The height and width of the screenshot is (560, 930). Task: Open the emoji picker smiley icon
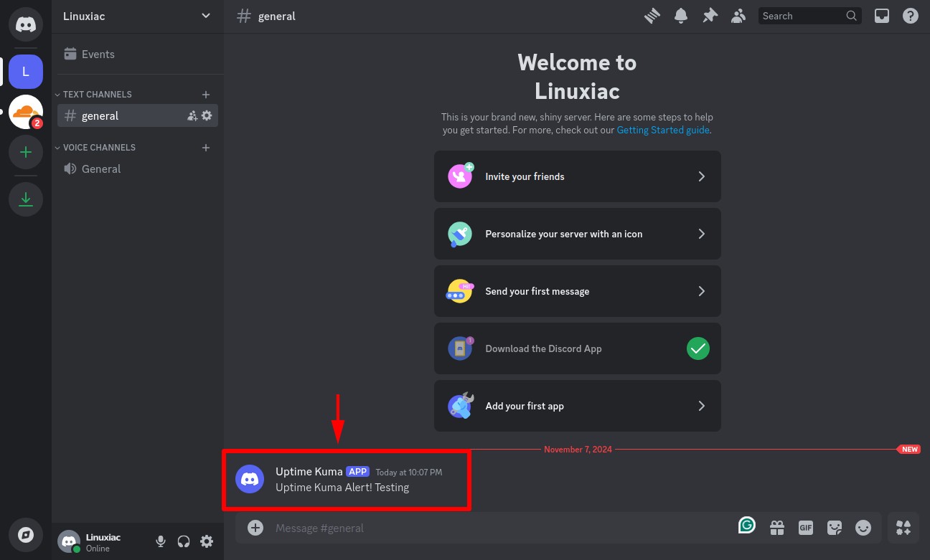point(863,528)
